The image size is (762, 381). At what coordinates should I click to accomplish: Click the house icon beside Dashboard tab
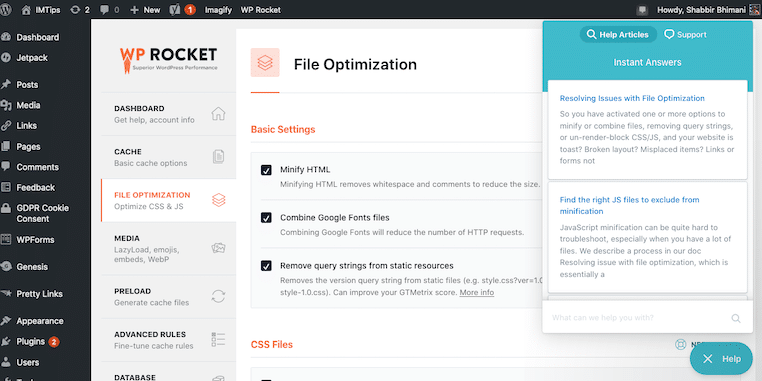(x=218, y=114)
